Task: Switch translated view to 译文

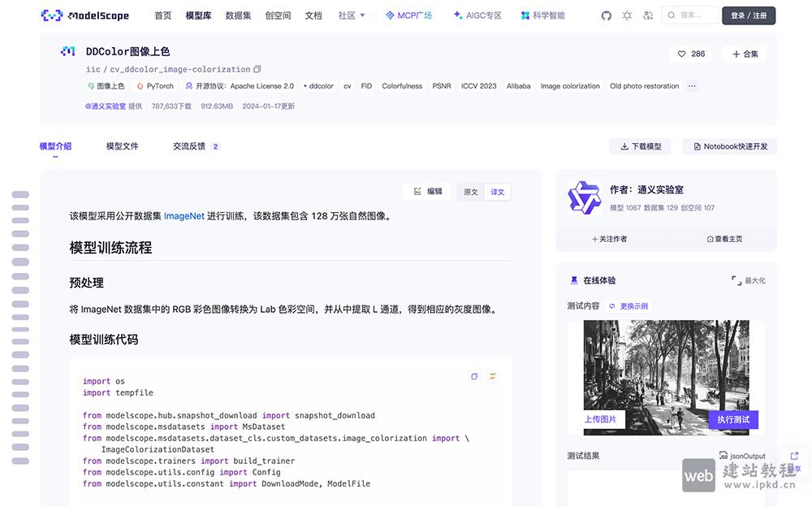Action: 497,192
